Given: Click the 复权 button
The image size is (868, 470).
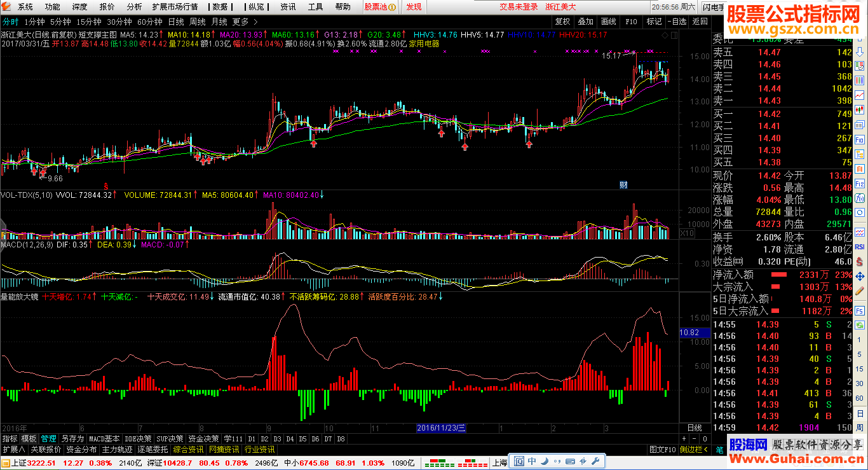Looking at the screenshot, I should (x=563, y=21).
